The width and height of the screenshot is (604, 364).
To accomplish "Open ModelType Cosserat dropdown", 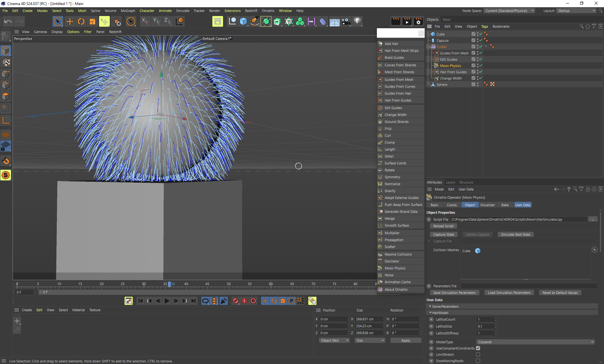I will click(535, 342).
